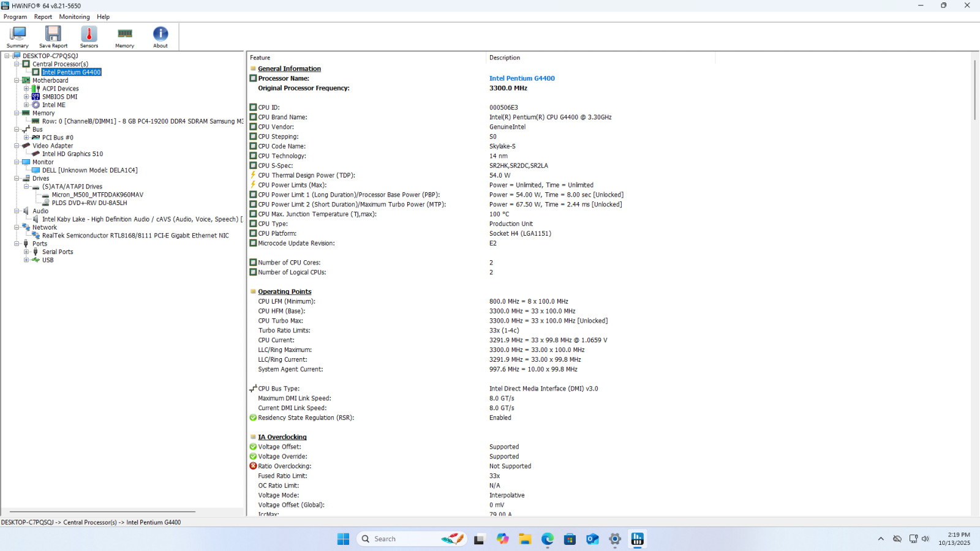Collapse the Video Adapter node
980x551 pixels.
pos(17,146)
